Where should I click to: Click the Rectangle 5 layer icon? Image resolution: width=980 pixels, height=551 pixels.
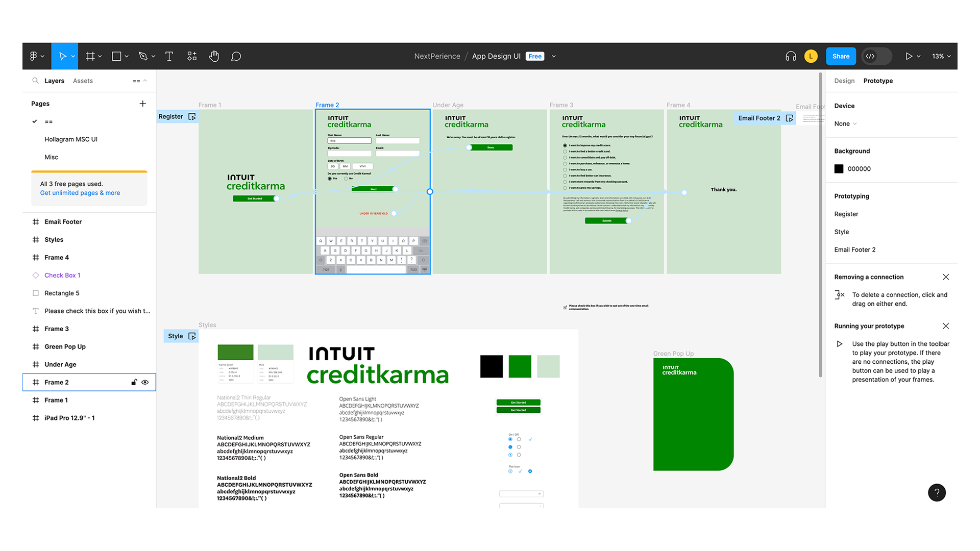point(36,293)
